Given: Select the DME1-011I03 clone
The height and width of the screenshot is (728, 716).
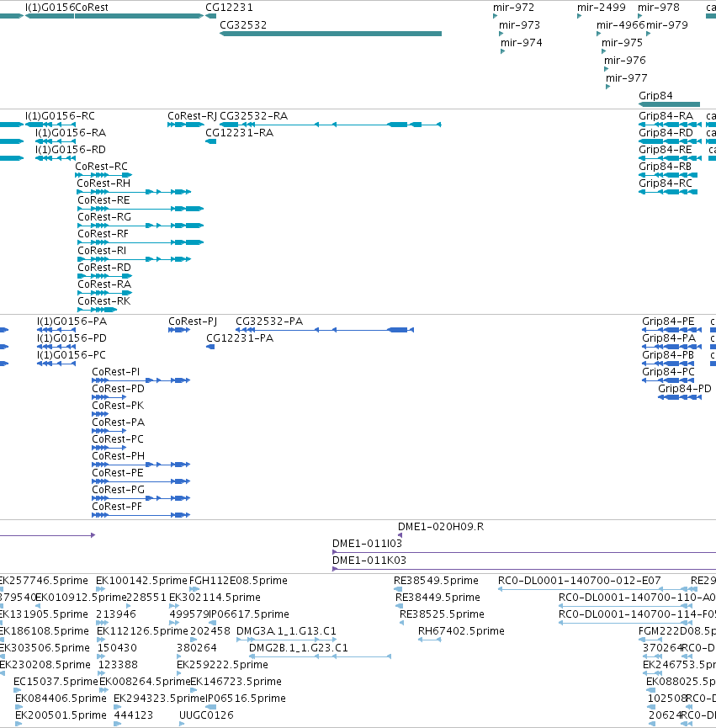Looking at the screenshot, I should [x=524, y=552].
